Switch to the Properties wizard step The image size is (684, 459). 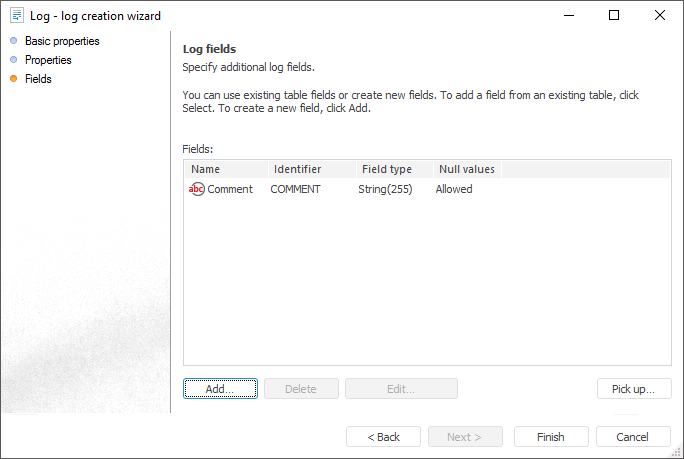[x=48, y=60]
